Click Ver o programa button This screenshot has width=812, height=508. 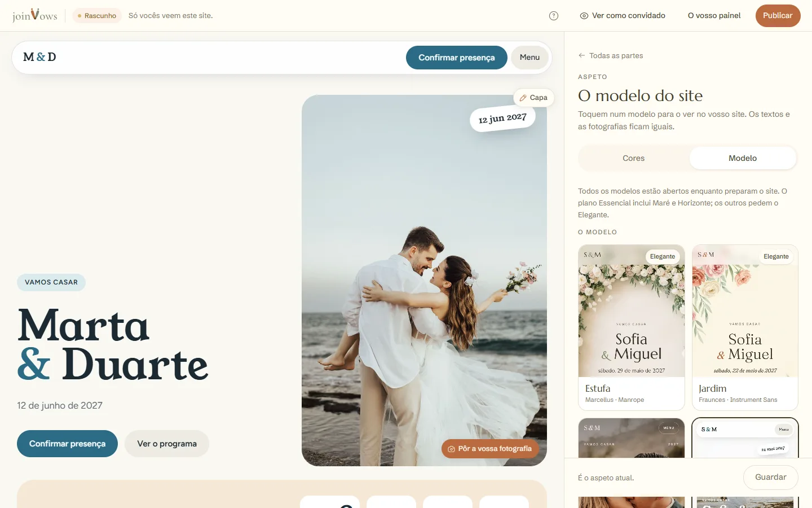[x=167, y=444]
